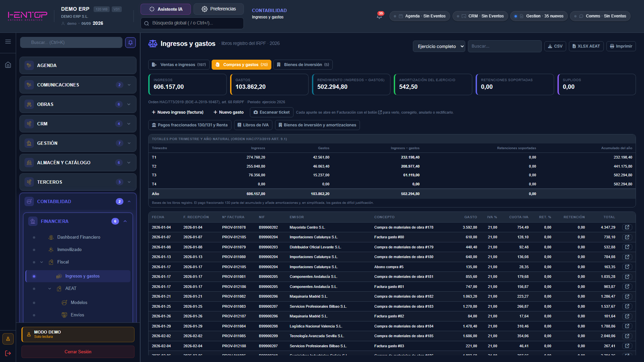Open the Ejercicio completo dropdown
The width and height of the screenshot is (644, 362).
pos(439,46)
